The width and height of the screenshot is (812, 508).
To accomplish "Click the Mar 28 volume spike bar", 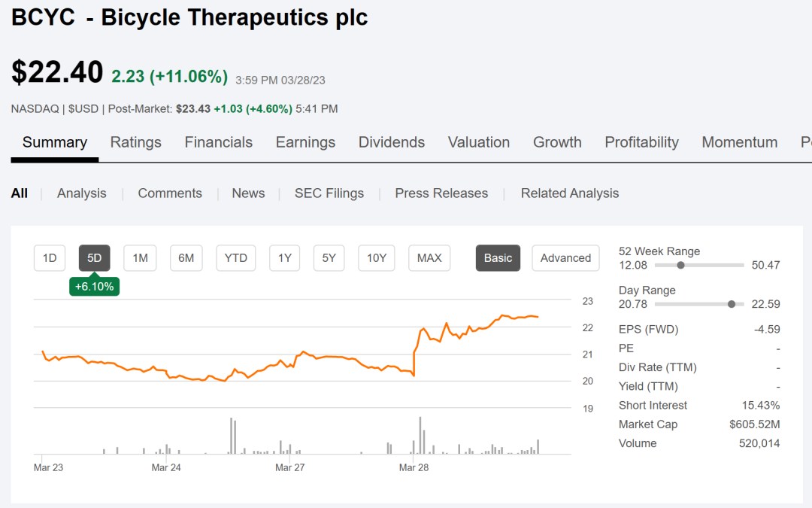I will tap(420, 437).
